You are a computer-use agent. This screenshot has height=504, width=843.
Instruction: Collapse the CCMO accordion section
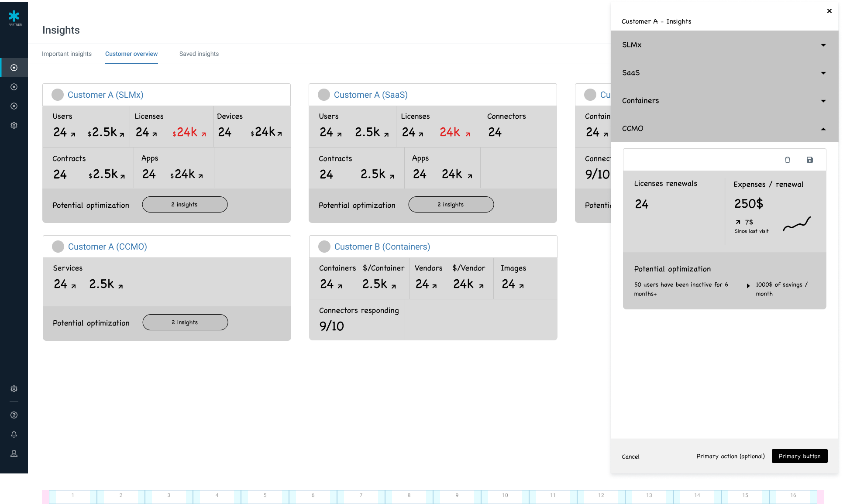click(725, 128)
